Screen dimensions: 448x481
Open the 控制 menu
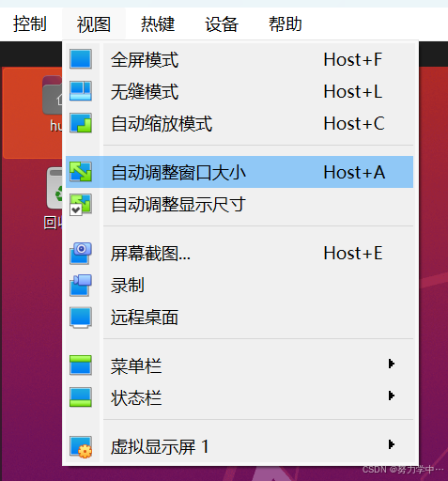[x=30, y=24]
